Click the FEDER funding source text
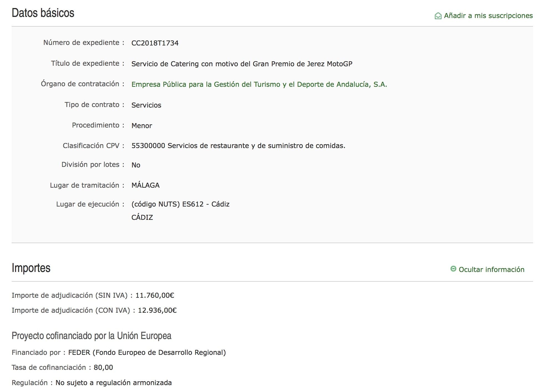Screen dimensions: 543x392 coord(147,352)
